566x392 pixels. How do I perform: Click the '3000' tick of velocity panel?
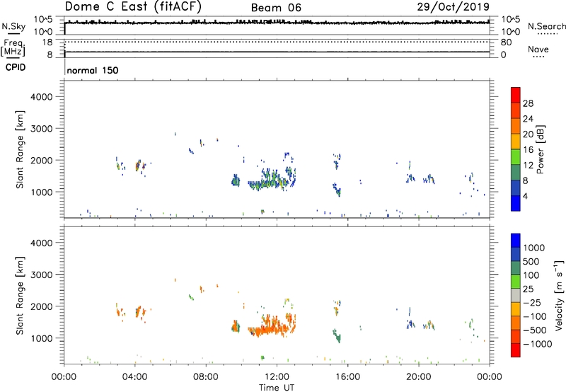click(x=42, y=275)
